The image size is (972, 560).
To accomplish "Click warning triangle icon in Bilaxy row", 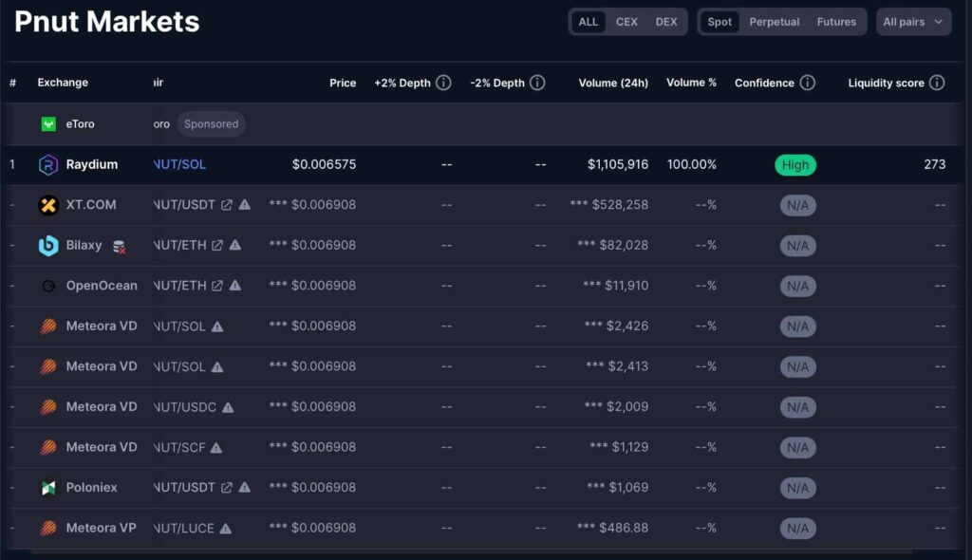I will [x=235, y=246].
